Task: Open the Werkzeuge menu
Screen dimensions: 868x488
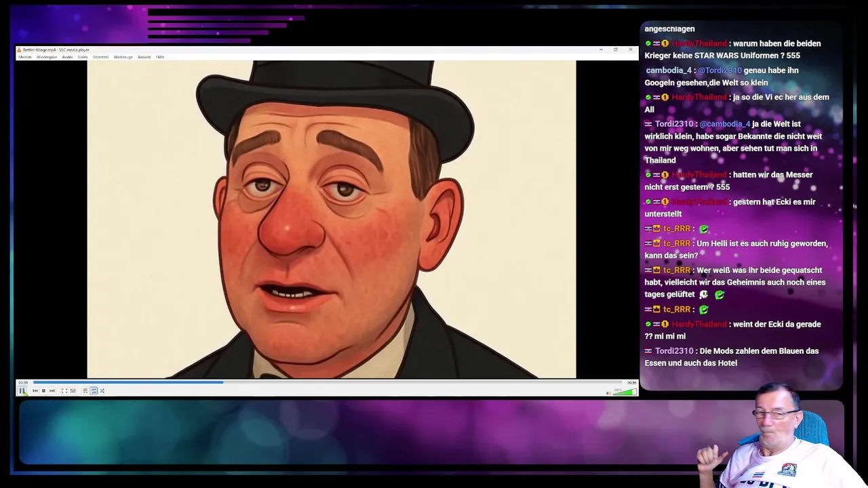Action: click(x=123, y=57)
